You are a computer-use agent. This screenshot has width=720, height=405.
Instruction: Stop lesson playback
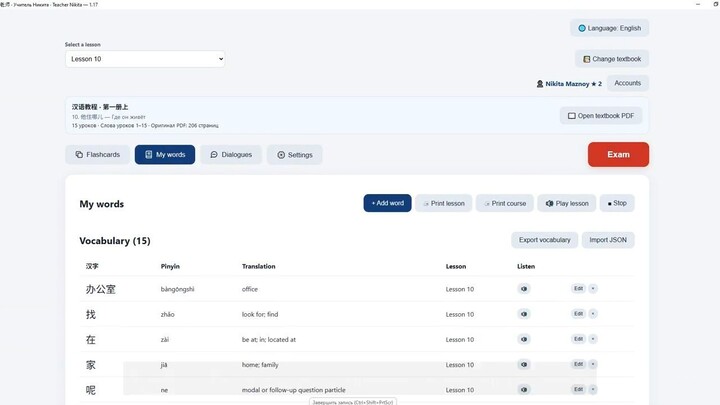click(x=617, y=203)
